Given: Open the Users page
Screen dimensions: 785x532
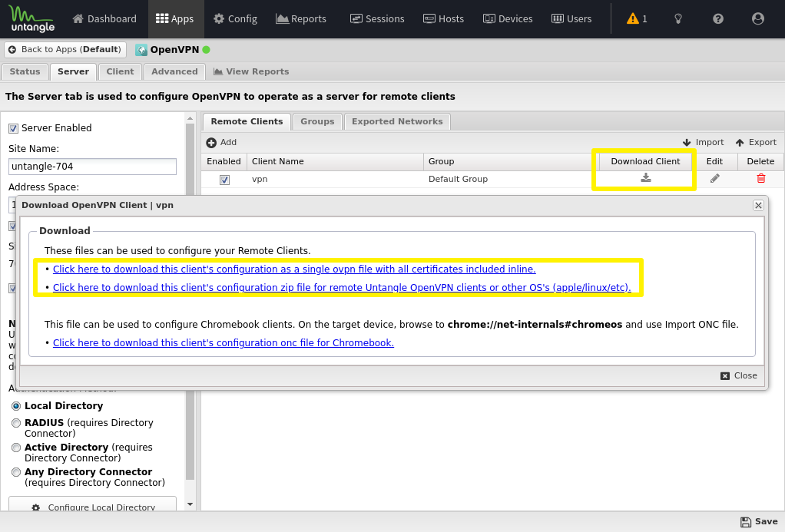Looking at the screenshot, I should [x=571, y=18].
